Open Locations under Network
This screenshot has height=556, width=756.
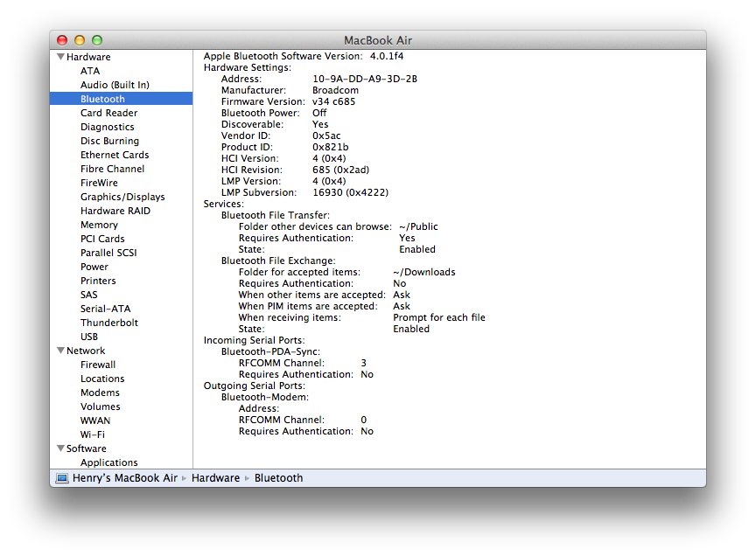pos(102,379)
